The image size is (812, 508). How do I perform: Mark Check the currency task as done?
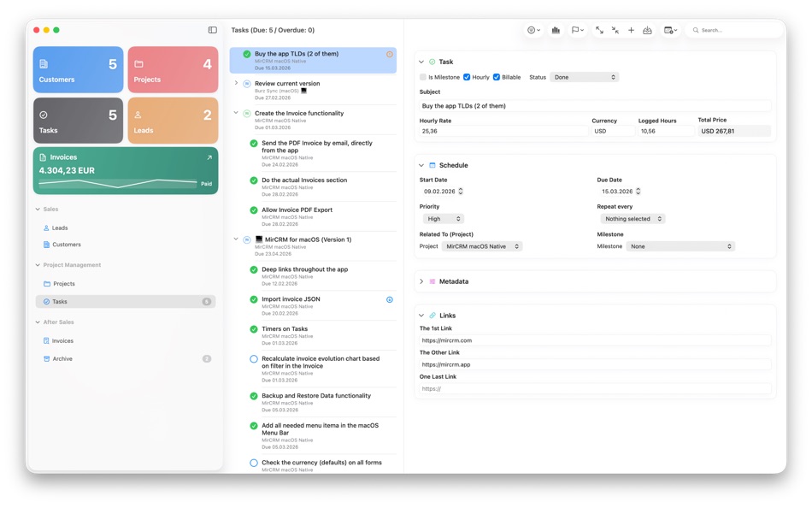254,463
